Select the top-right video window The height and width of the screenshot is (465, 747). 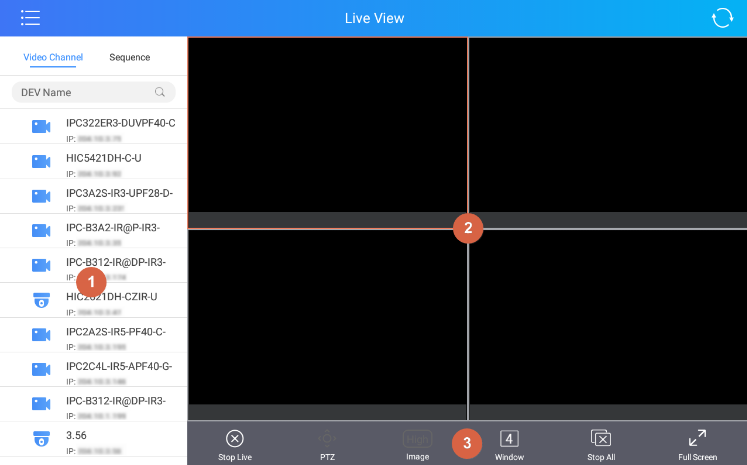608,132
